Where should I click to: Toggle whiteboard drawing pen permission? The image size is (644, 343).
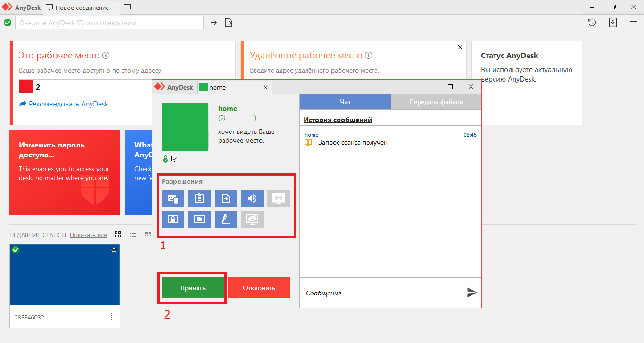click(x=225, y=220)
